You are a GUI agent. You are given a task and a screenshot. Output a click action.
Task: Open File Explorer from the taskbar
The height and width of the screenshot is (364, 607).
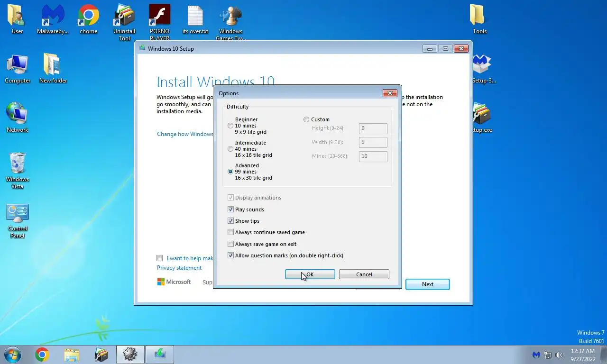pyautogui.click(x=72, y=355)
